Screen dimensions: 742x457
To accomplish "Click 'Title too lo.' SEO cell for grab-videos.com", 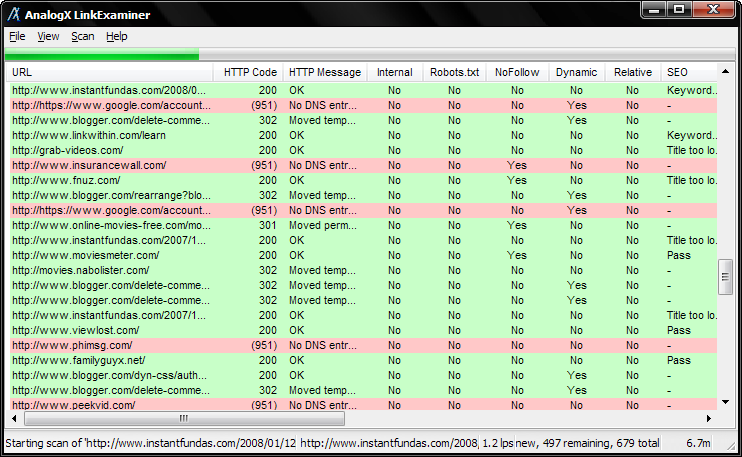I will click(x=691, y=150).
